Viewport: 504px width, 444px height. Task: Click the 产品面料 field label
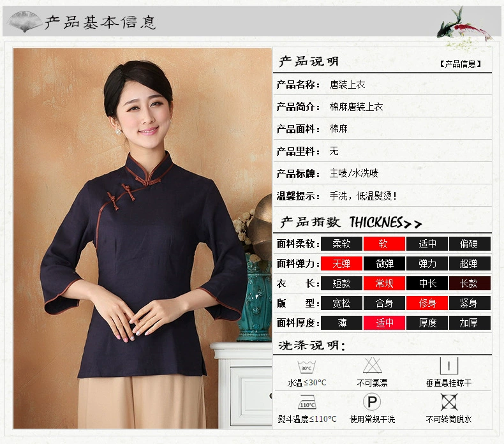click(x=298, y=129)
